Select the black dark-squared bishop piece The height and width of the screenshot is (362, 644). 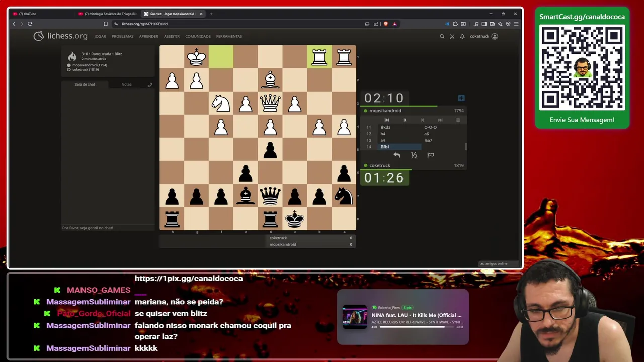tap(246, 196)
